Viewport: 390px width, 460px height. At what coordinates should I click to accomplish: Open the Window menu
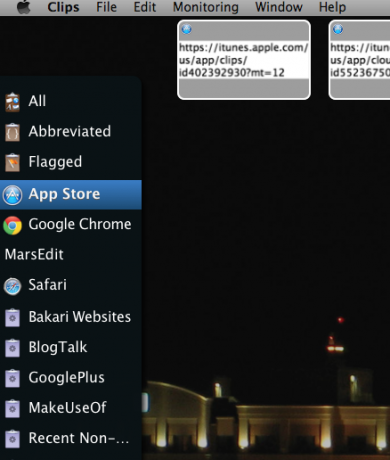click(279, 7)
